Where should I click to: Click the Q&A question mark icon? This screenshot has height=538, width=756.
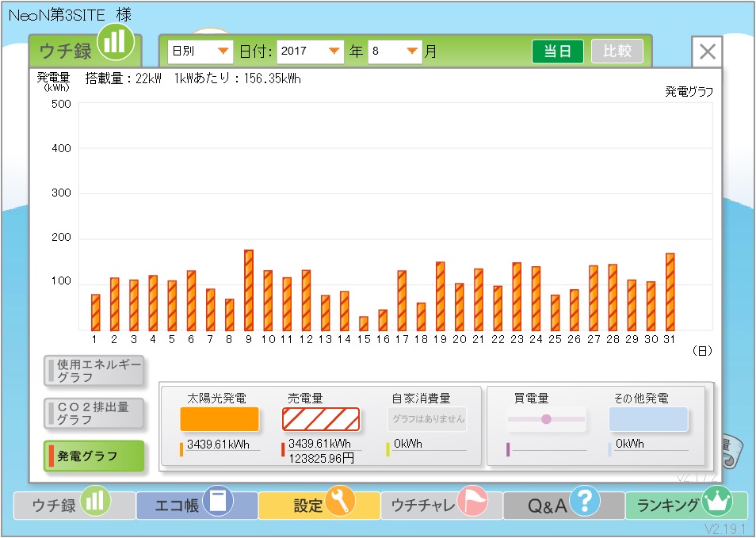point(584,501)
